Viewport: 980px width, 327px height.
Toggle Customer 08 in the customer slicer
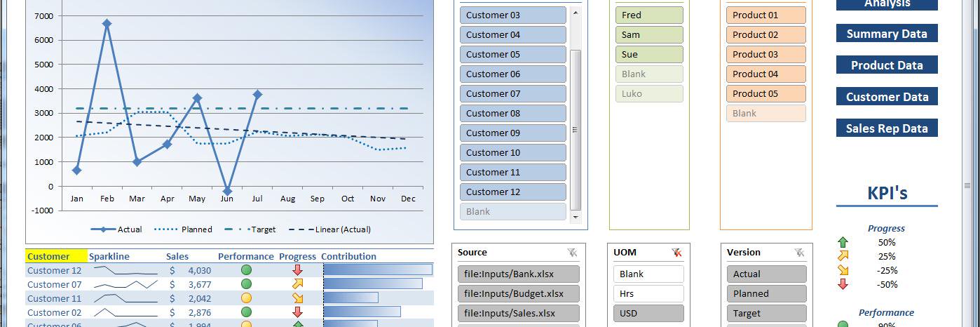click(x=513, y=113)
